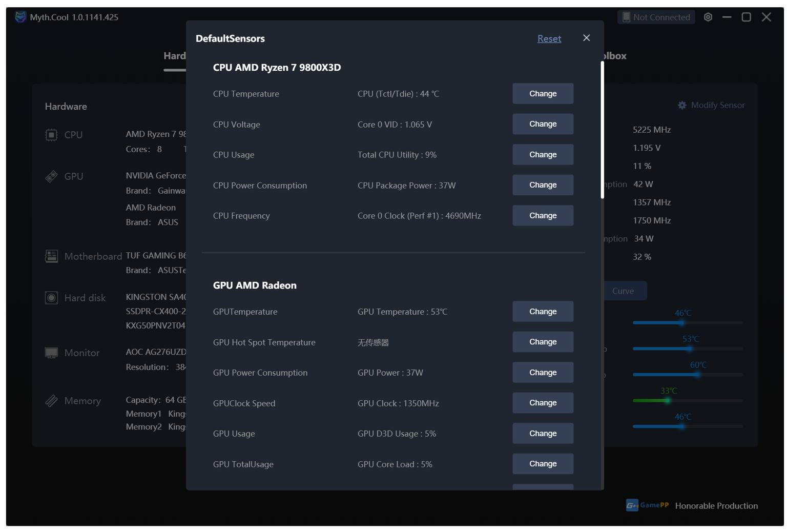The height and width of the screenshot is (532, 787).
Task: Click the green slider handle showing 33℃
Action: (x=668, y=400)
